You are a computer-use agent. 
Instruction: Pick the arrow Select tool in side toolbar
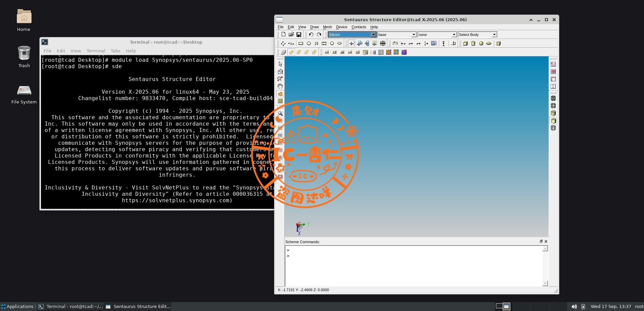[280, 64]
